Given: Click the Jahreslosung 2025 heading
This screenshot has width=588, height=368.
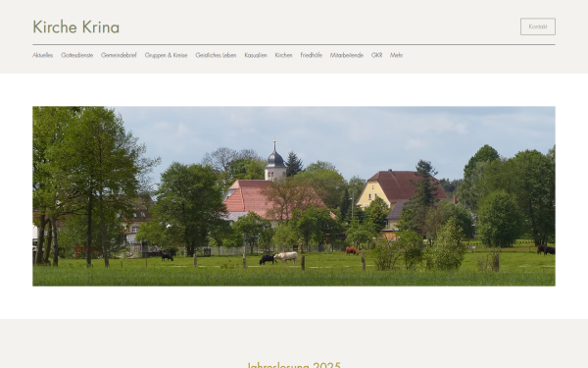Looking at the screenshot, I should pos(294,365).
